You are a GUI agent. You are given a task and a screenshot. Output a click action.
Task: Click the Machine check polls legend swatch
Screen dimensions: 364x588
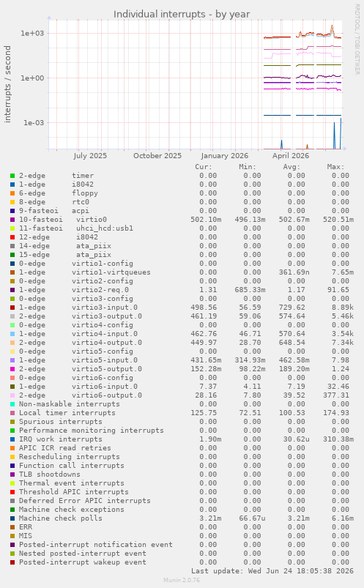tap(12, 518)
